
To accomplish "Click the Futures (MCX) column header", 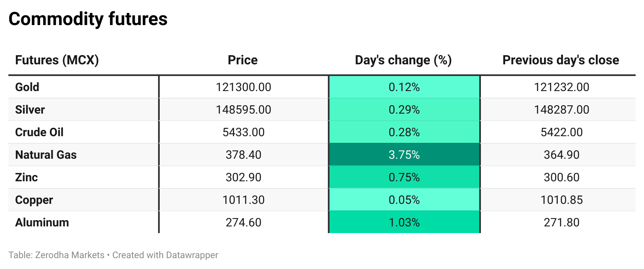I will coord(57,60).
